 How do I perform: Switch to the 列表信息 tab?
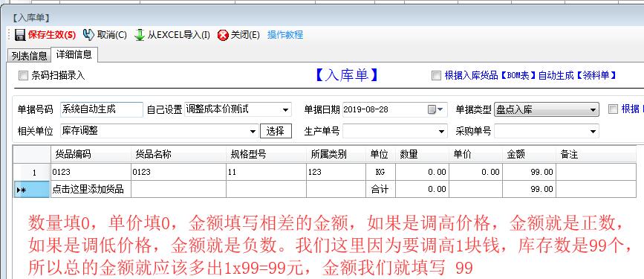(29, 56)
